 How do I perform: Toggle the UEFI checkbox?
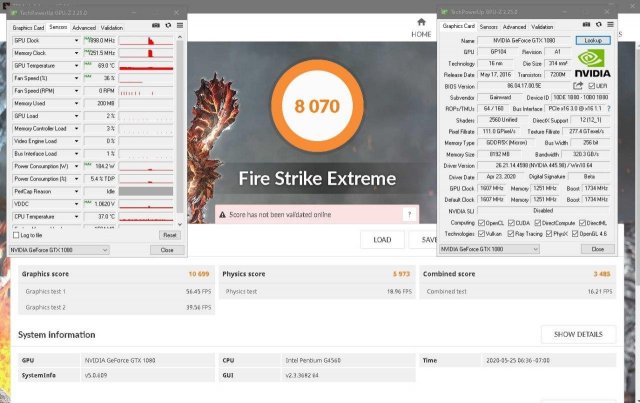pyautogui.click(x=591, y=86)
